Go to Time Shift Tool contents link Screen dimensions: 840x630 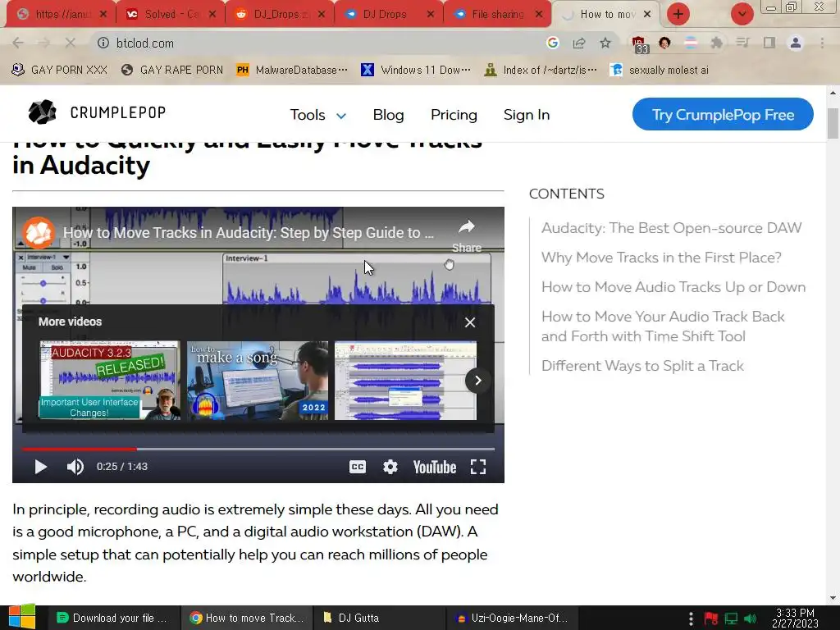(663, 326)
